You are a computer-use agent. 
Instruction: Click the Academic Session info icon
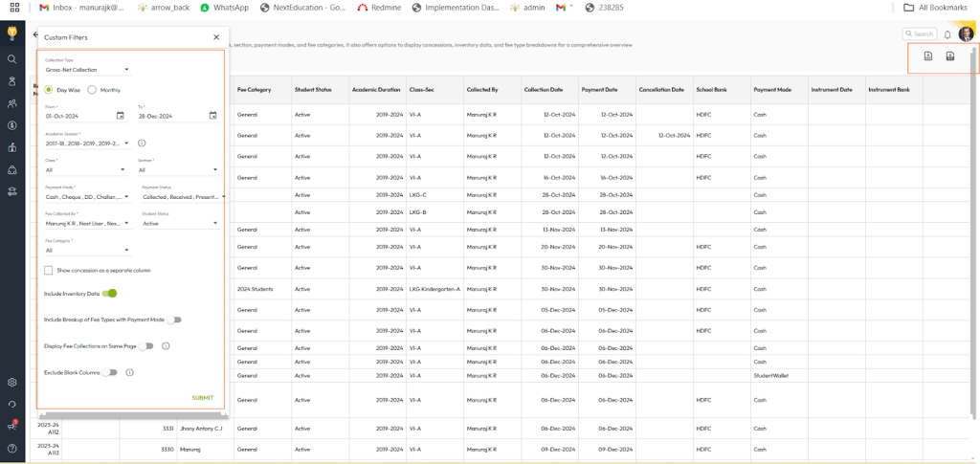142,144
